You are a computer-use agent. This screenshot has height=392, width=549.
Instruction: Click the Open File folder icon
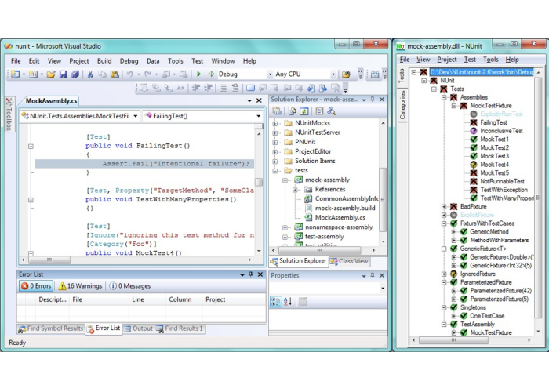point(51,74)
